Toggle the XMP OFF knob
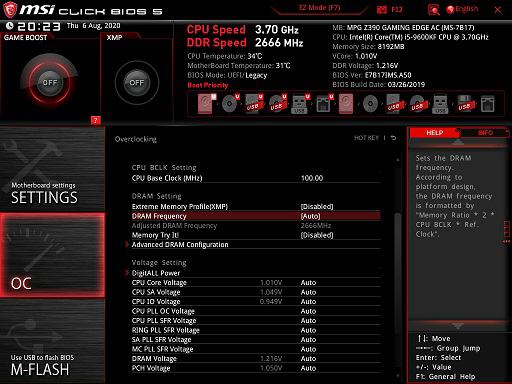 pos(137,82)
